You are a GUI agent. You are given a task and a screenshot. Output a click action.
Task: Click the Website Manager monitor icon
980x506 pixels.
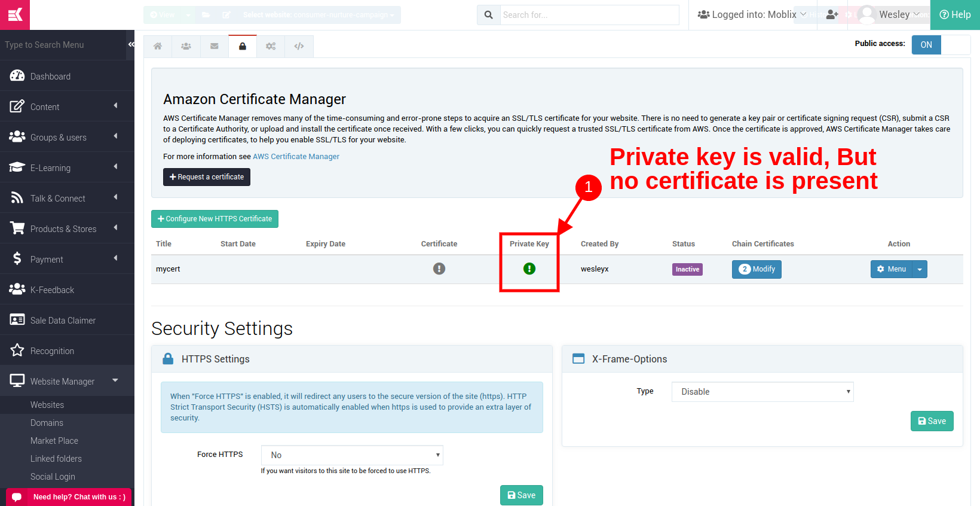pos(17,380)
